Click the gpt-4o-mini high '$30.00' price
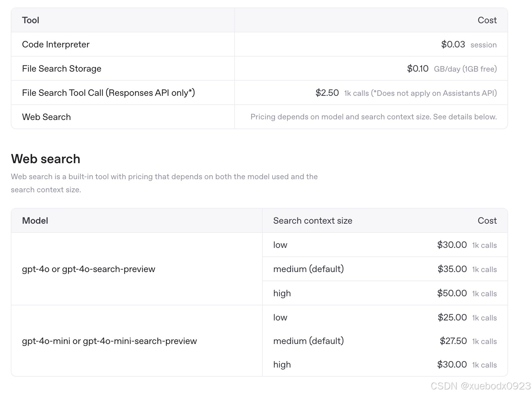This screenshot has height=395, width=532. pyautogui.click(x=452, y=364)
